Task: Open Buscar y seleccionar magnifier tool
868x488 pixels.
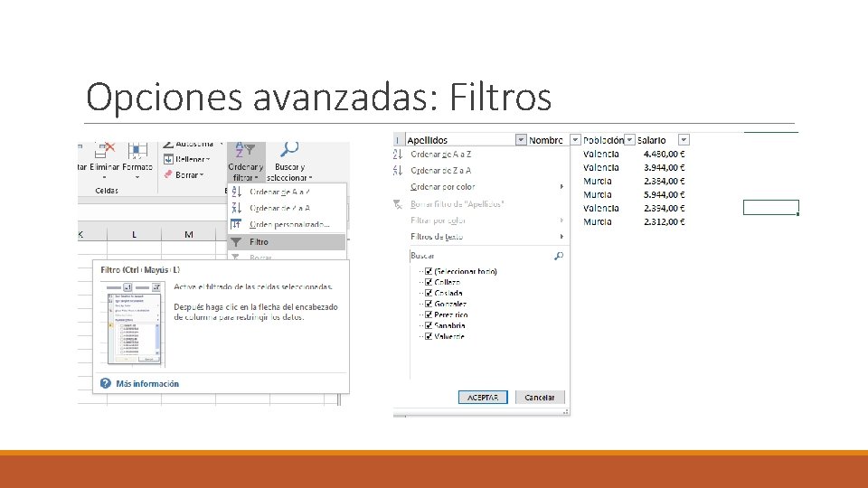Action: tap(289, 162)
